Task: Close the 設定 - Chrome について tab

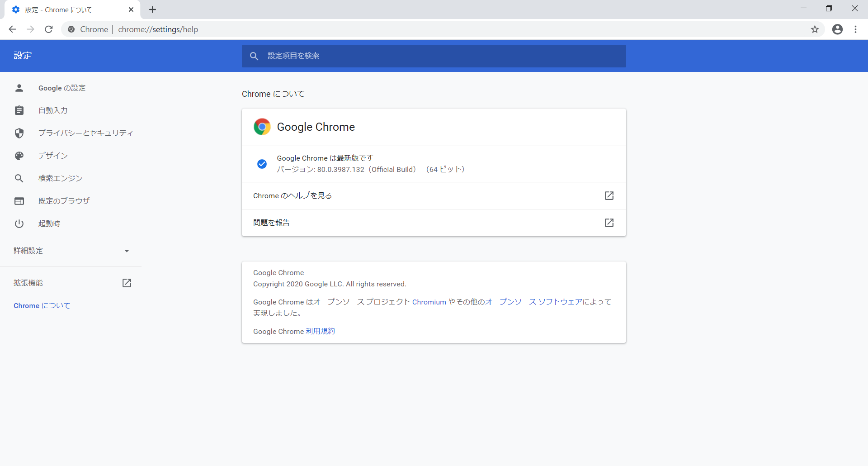Action: tap(131, 10)
